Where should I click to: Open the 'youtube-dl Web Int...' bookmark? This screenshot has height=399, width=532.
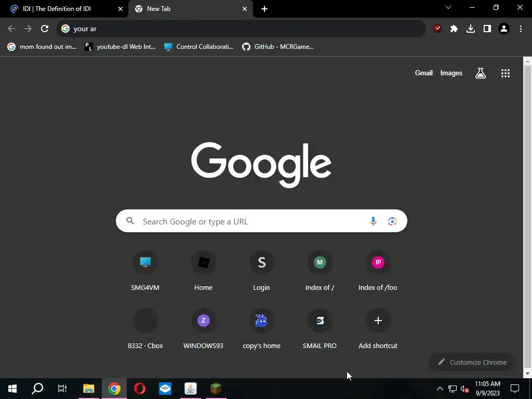tap(120, 47)
